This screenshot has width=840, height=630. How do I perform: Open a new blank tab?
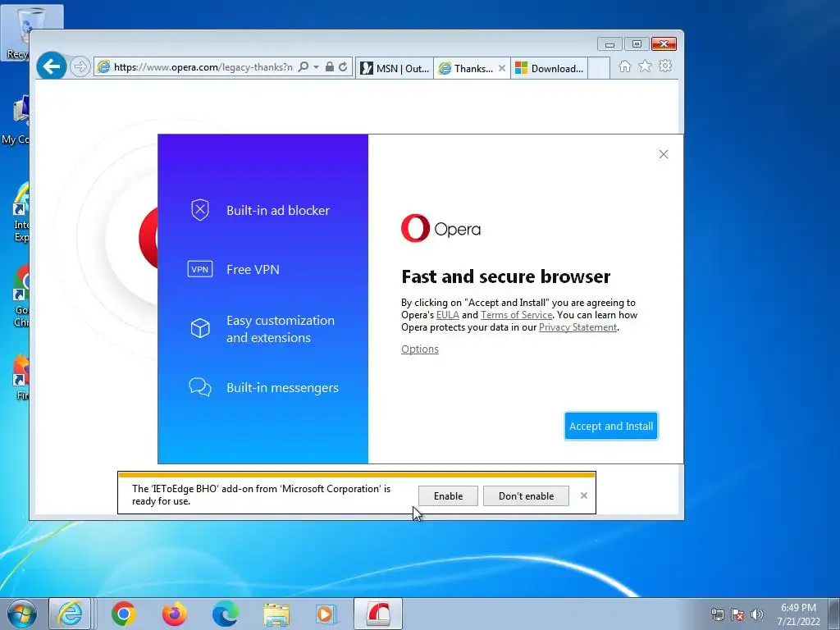pyautogui.click(x=599, y=68)
